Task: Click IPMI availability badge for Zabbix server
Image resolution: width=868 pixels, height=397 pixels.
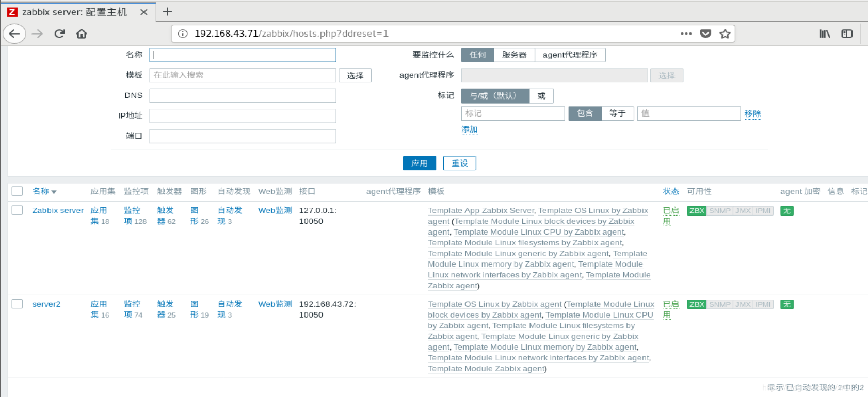Action: pyautogui.click(x=763, y=211)
